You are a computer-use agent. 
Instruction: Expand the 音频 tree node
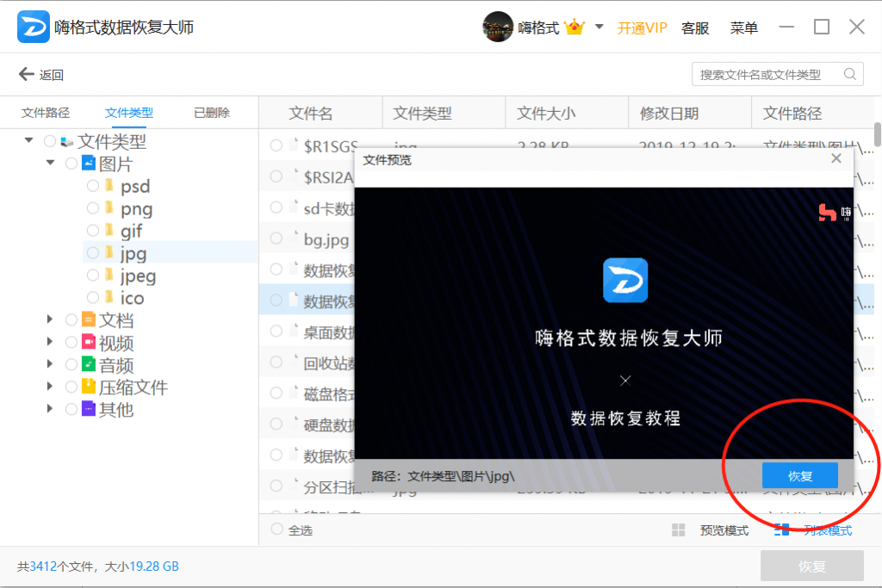(x=50, y=363)
